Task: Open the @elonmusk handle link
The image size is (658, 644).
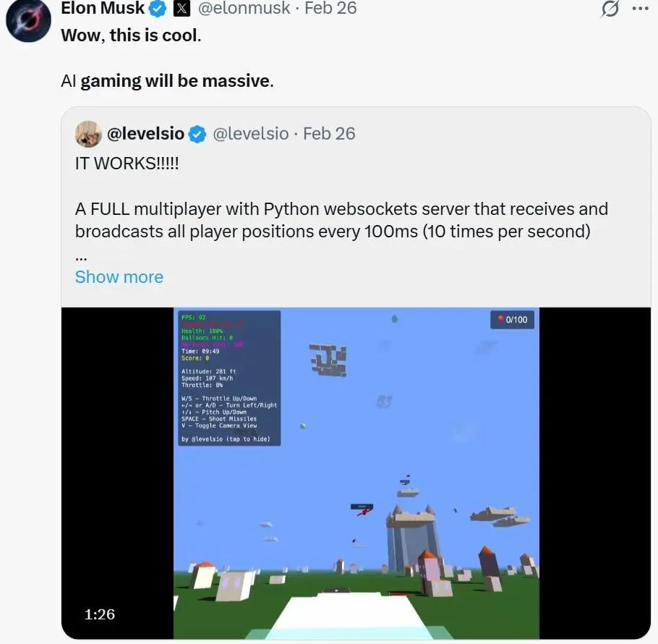Action: point(244,8)
